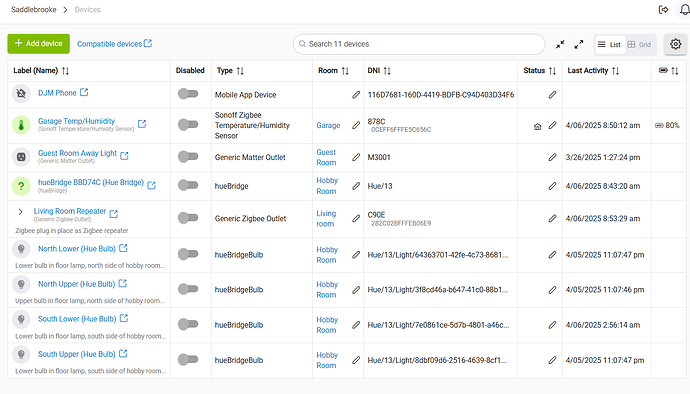Screen dimensions: 690x394
Task: Toggle Disabled switch for Guest Room Away Light
Action: coord(188,156)
